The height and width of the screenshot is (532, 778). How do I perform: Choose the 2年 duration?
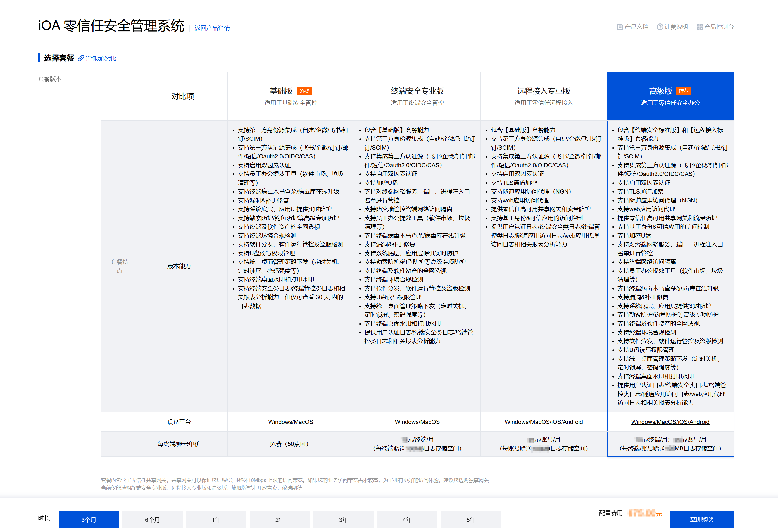coord(280,519)
